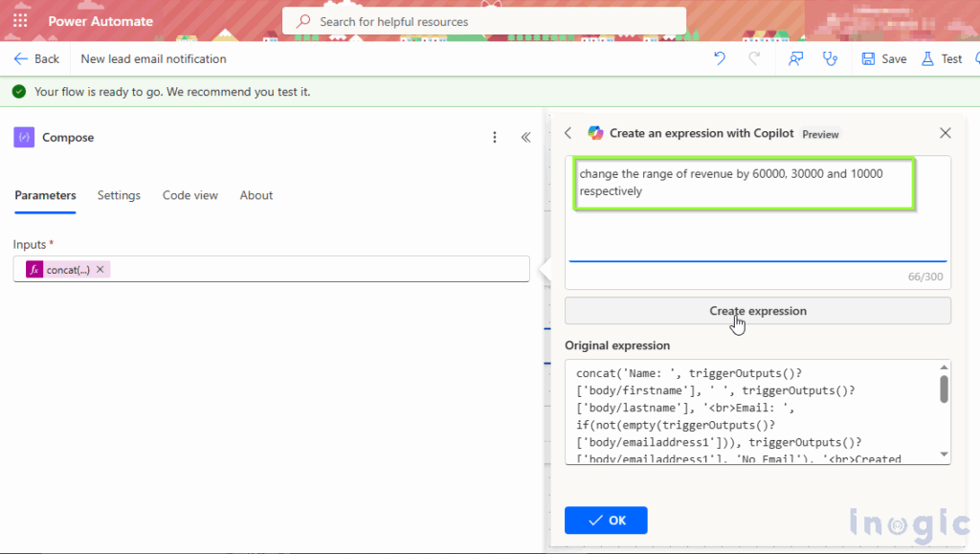Open the Compose card ellipsis menu
The height and width of the screenshot is (554, 980).
coord(495,137)
